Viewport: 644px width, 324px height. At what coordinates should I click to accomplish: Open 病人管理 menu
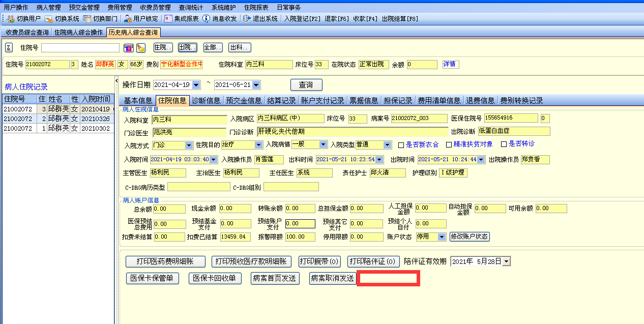point(48,7)
